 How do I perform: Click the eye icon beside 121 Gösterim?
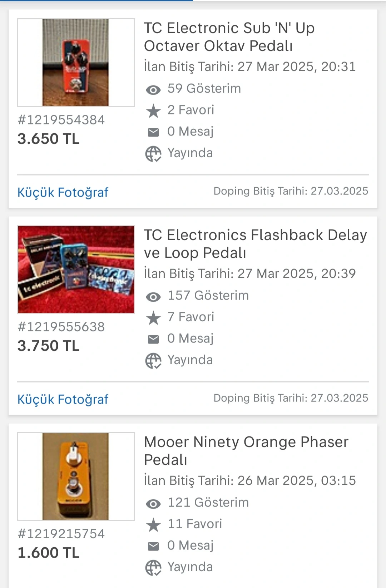pos(153,504)
